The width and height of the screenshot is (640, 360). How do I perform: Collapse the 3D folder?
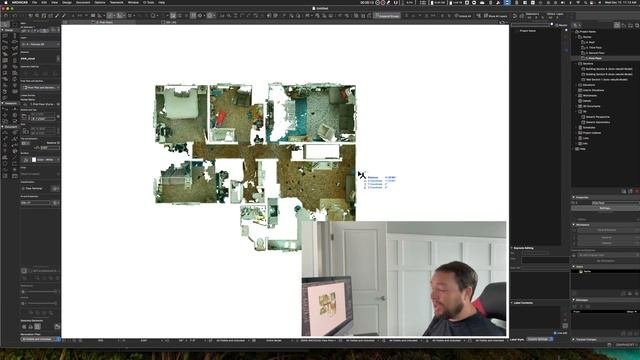point(576,111)
